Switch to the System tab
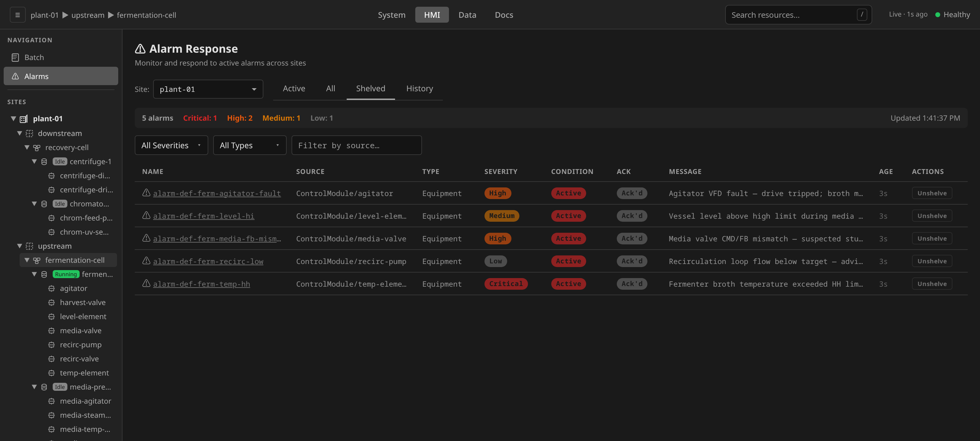Image resolution: width=980 pixels, height=441 pixels. tap(391, 15)
